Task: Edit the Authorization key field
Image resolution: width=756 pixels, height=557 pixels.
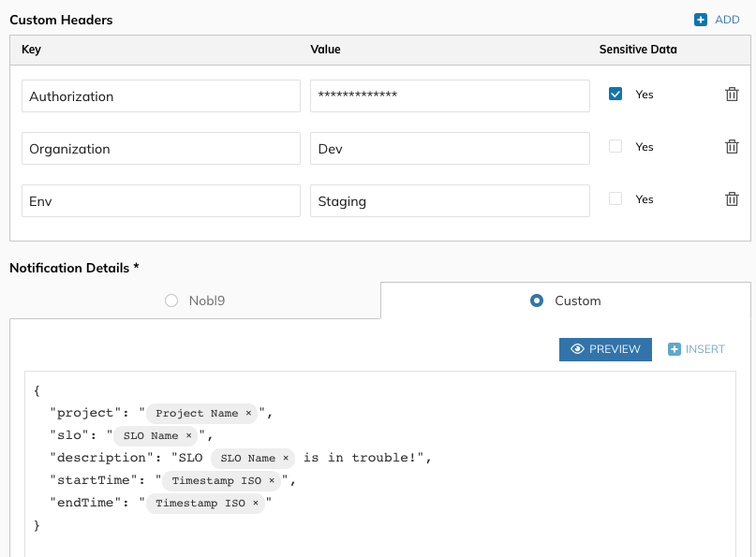Action: (159, 96)
